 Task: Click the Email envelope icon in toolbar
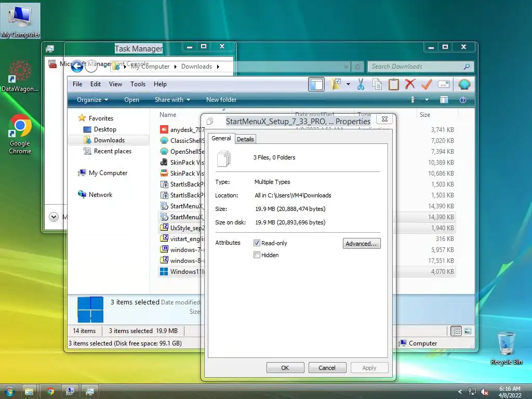pyautogui.click(x=444, y=84)
